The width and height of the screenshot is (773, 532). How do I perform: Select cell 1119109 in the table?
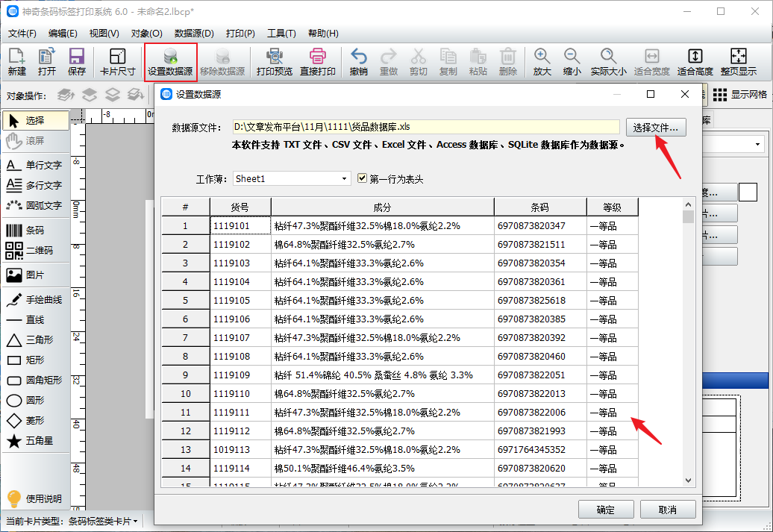coord(240,375)
